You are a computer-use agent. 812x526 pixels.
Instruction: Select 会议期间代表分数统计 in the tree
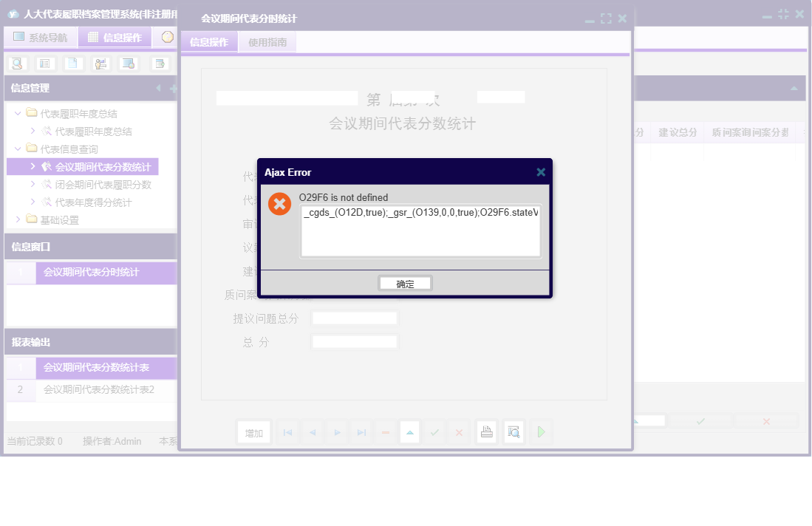tap(103, 167)
